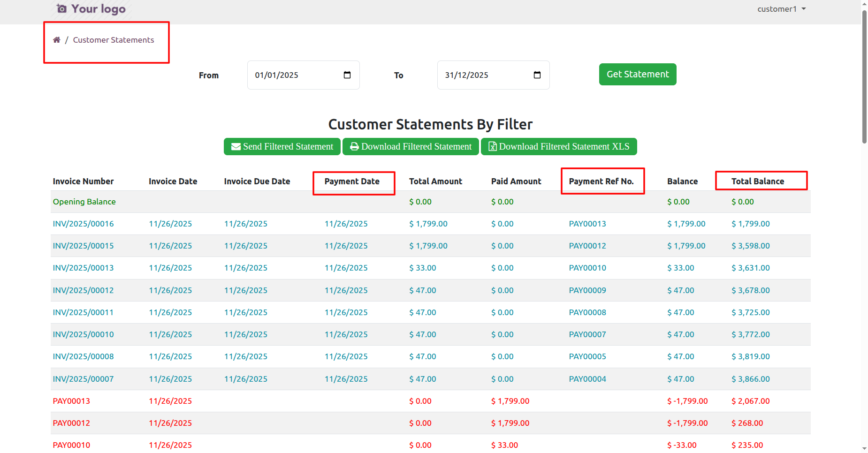868x453 pixels.
Task: Open invoice INV/2025/00013 link
Action: pos(83,268)
